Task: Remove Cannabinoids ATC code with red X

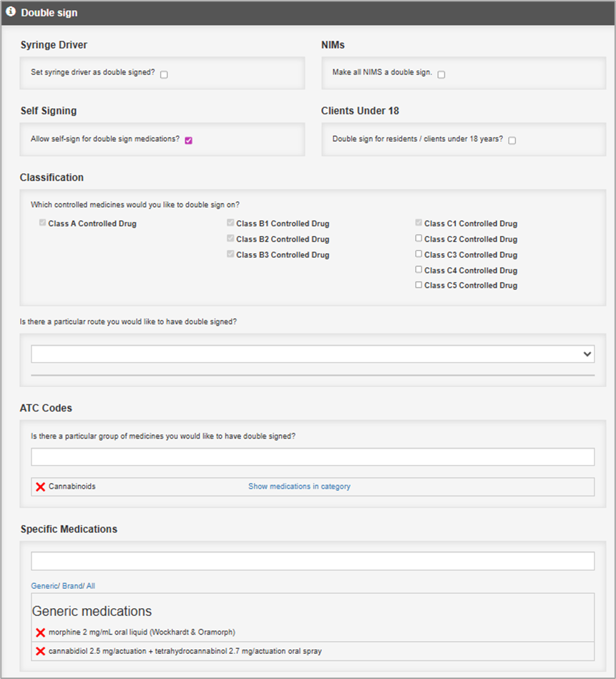Action: point(41,487)
